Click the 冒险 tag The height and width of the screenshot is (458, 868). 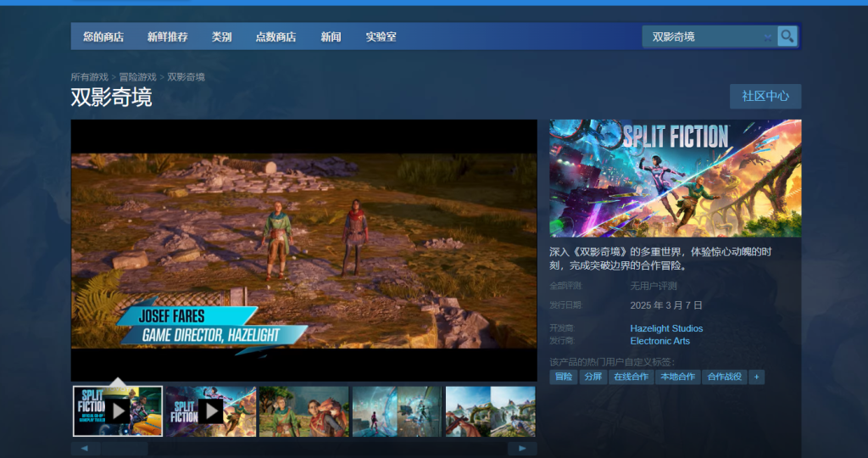coord(564,377)
